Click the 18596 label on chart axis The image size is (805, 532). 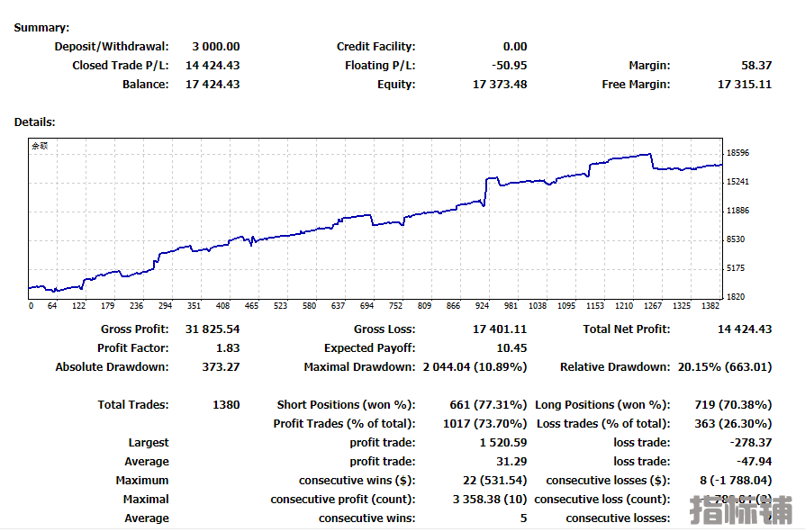pyautogui.click(x=737, y=153)
